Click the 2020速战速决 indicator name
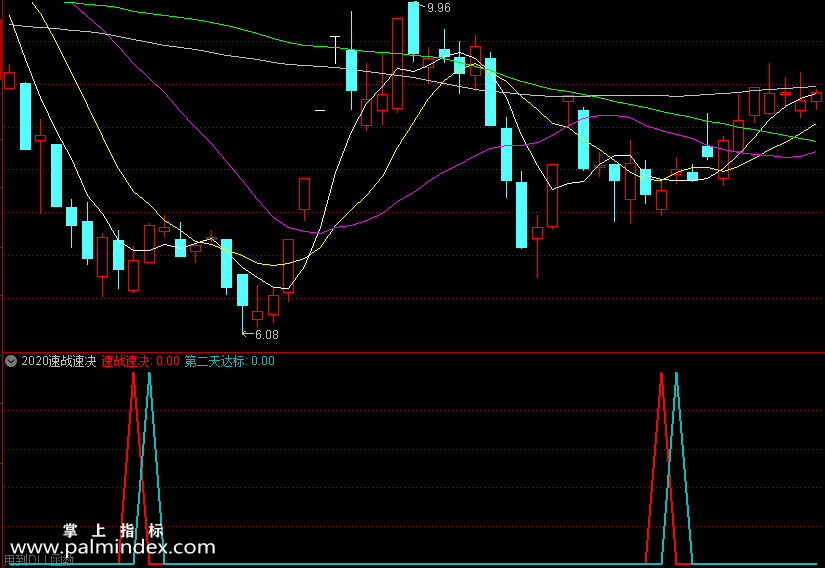Screen dimensions: 825x568 click(59, 361)
